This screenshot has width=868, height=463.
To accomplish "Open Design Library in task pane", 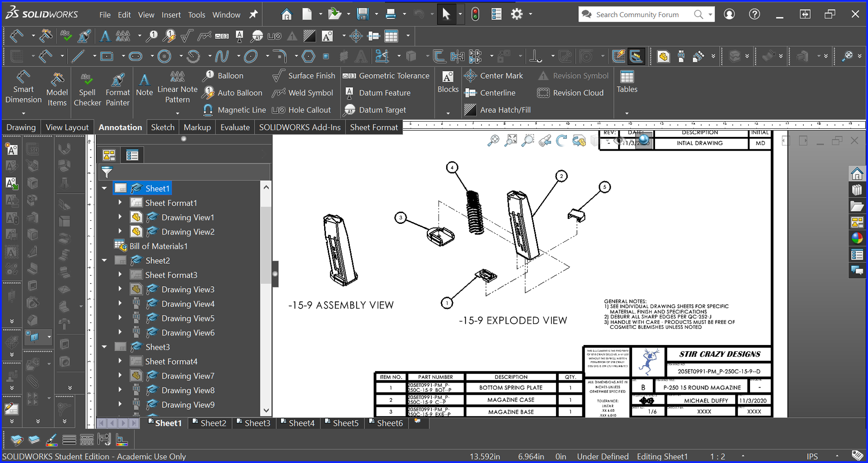I will coord(857,189).
